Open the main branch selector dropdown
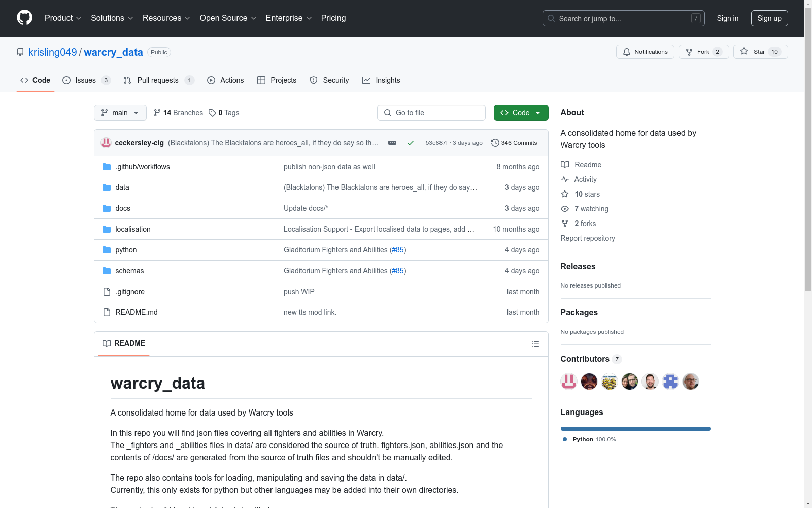The width and height of the screenshot is (812, 508). (120, 113)
